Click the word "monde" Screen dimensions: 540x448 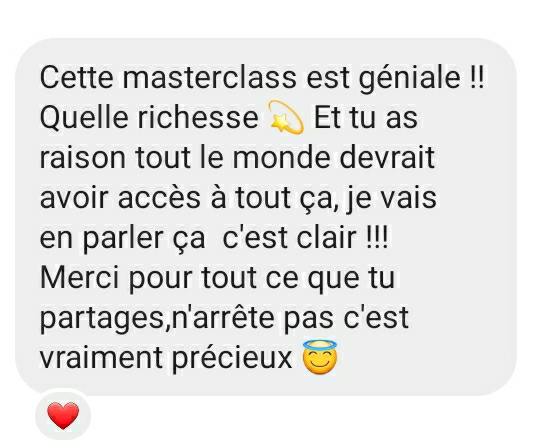pos(281,157)
